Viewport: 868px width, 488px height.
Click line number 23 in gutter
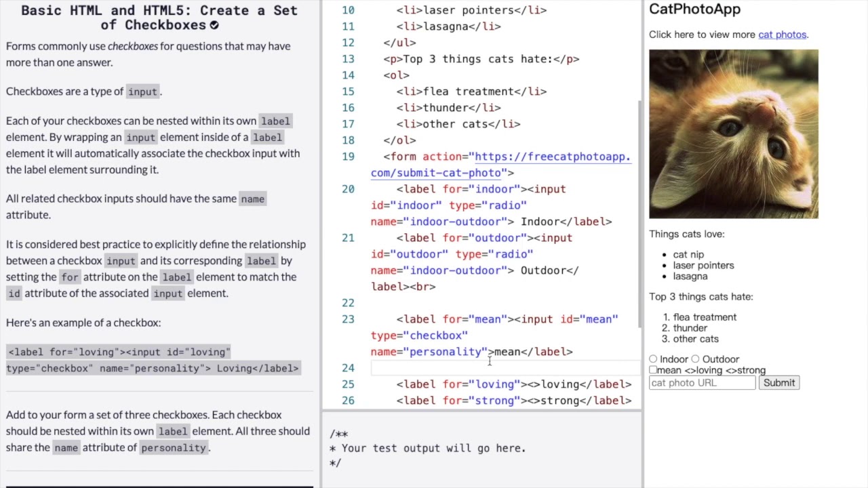point(348,319)
